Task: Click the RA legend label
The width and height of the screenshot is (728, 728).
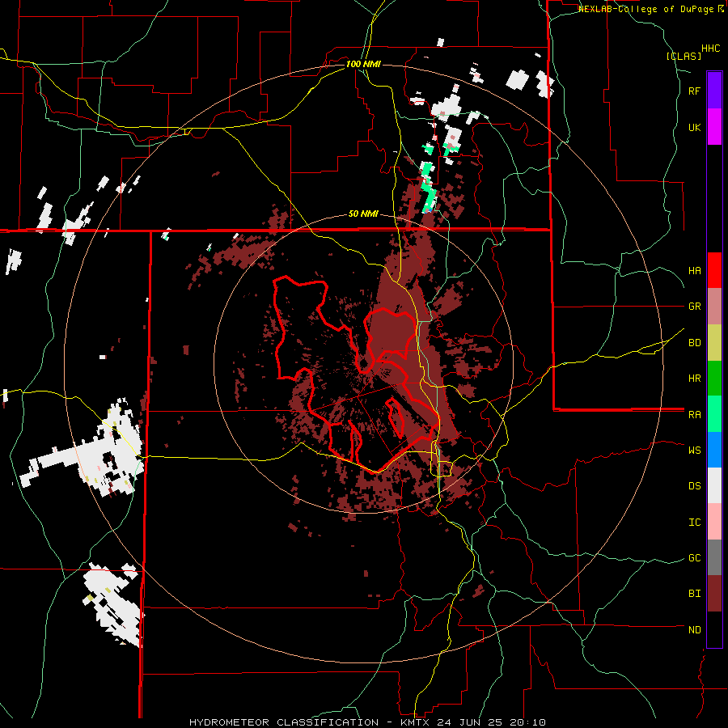Action: [x=695, y=415]
